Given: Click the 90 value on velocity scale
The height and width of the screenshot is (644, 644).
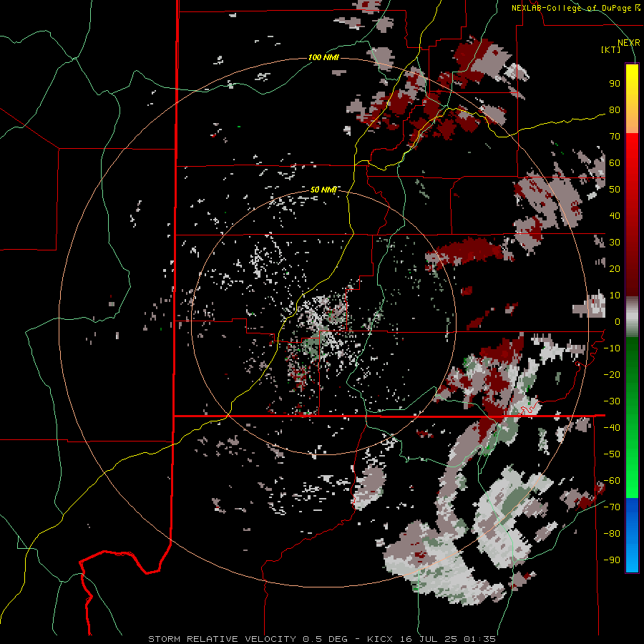Looking at the screenshot, I should click(x=615, y=84).
